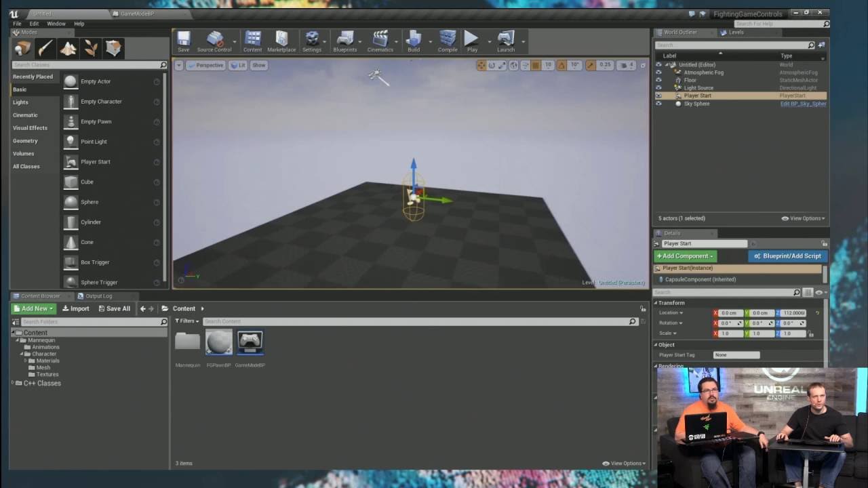This screenshot has width=868, height=488.
Task: Toggle visibility of Floor actor
Action: [658, 80]
